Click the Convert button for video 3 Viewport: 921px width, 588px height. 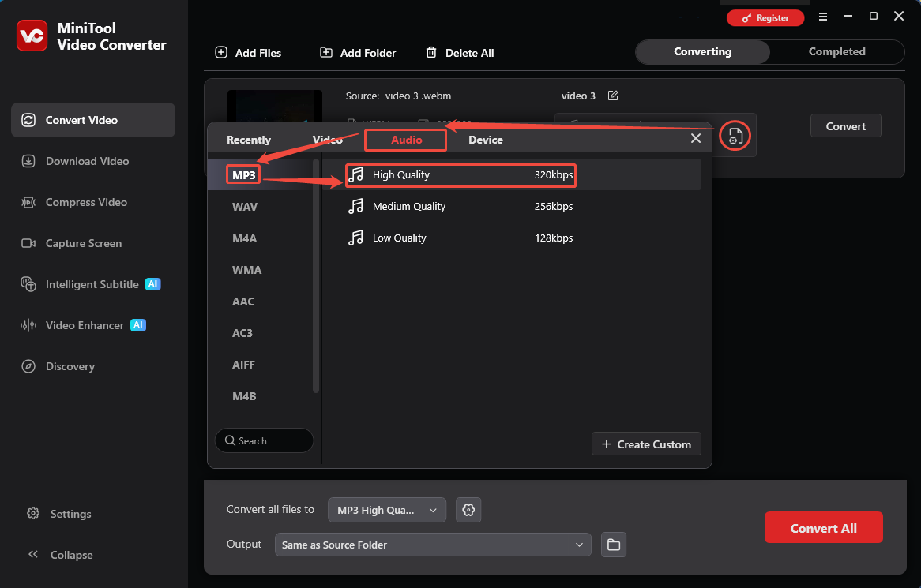tap(846, 126)
